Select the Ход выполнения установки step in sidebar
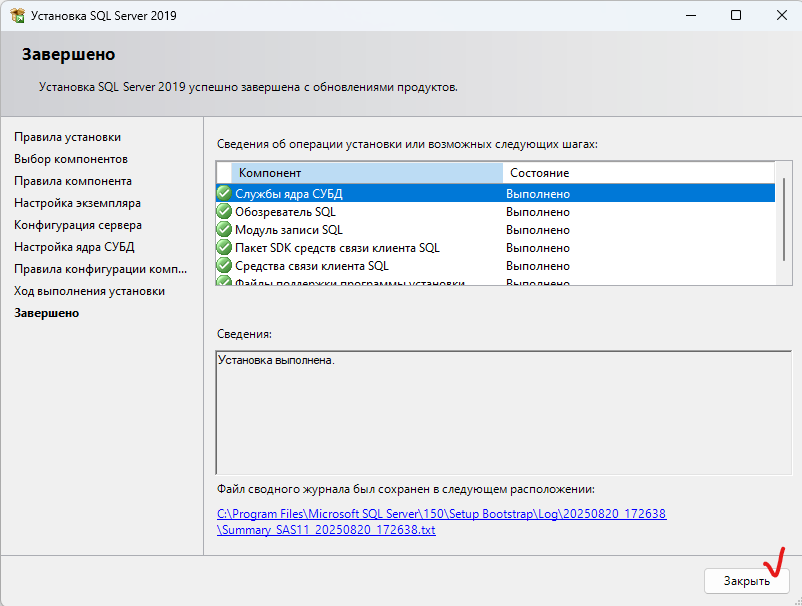 click(90, 291)
